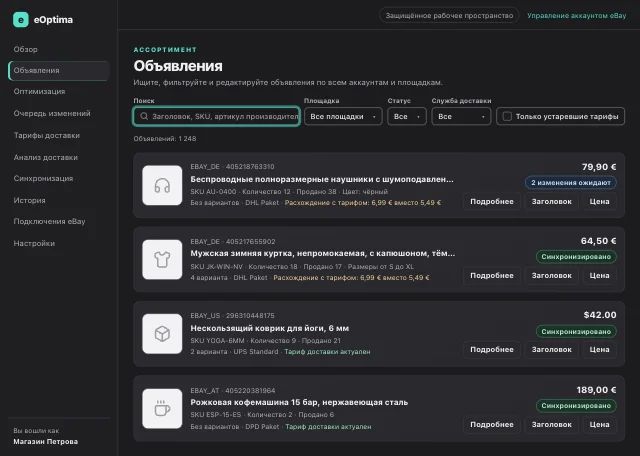Click Цена on the espresso machine listing
This screenshot has width=640, height=456.
(x=599, y=425)
